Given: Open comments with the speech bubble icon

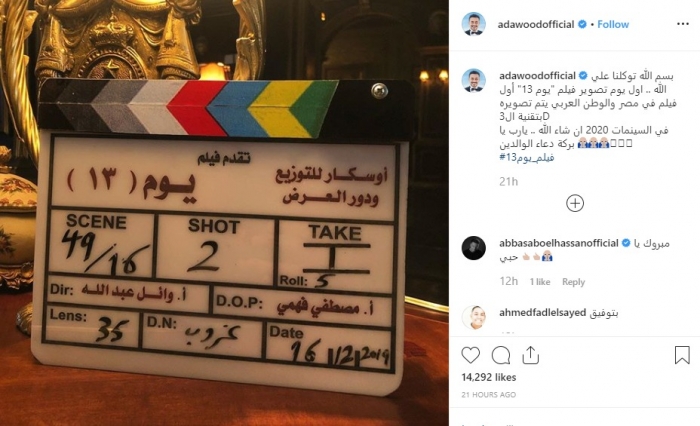Looking at the screenshot, I should pos(501,355).
